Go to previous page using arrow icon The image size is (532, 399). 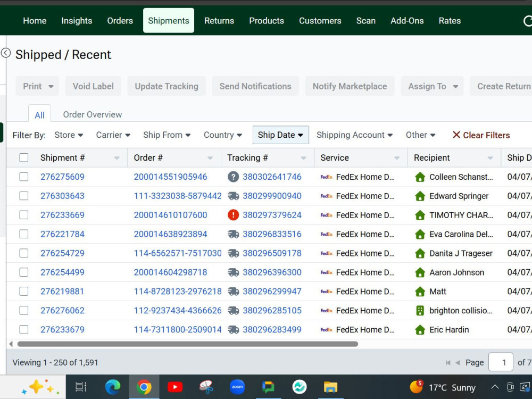click(458, 363)
